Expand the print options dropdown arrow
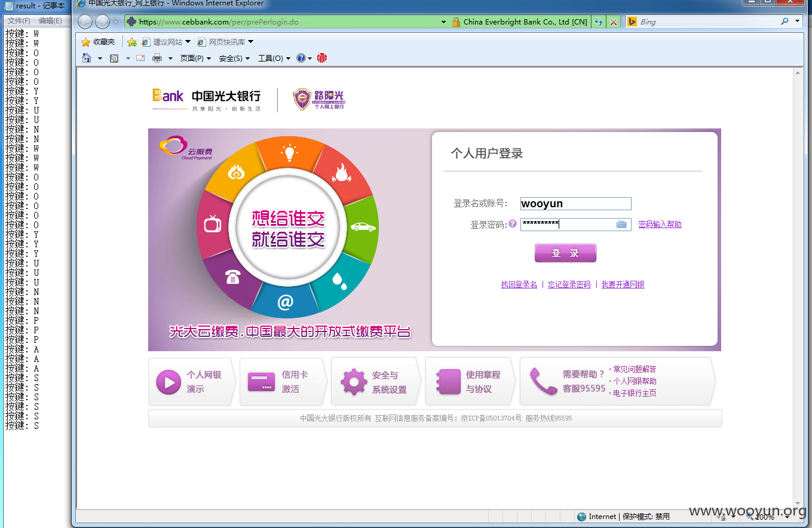 pyautogui.click(x=170, y=59)
